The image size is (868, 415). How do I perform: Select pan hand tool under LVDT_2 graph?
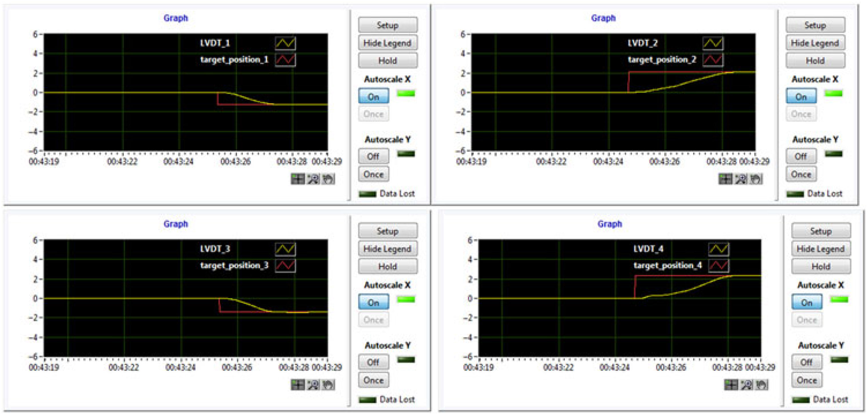(x=756, y=179)
